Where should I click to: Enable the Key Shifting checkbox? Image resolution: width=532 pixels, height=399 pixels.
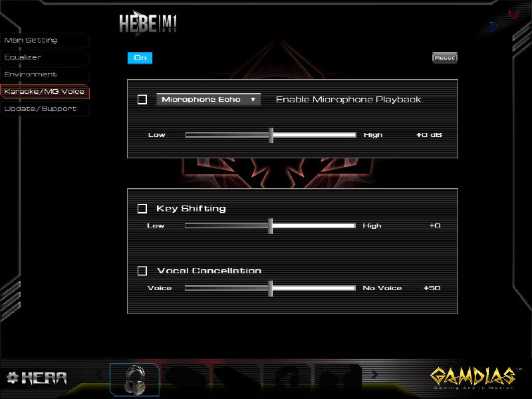[142, 208]
